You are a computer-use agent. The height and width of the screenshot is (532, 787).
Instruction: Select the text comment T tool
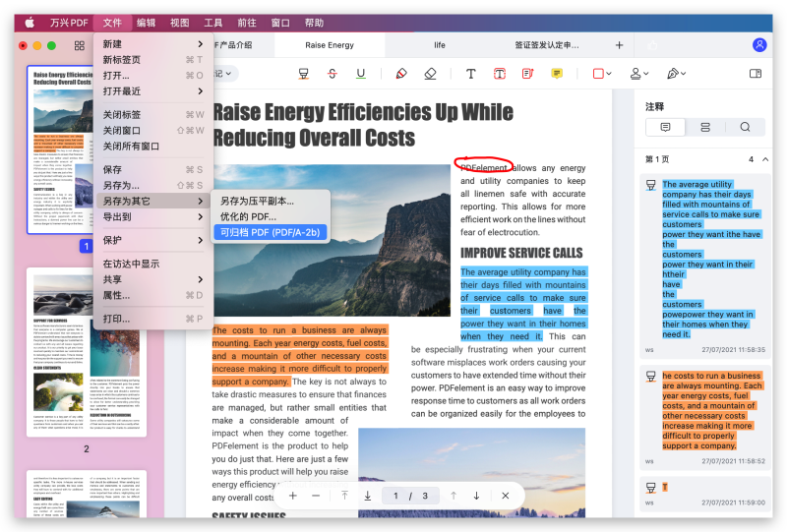click(x=470, y=74)
